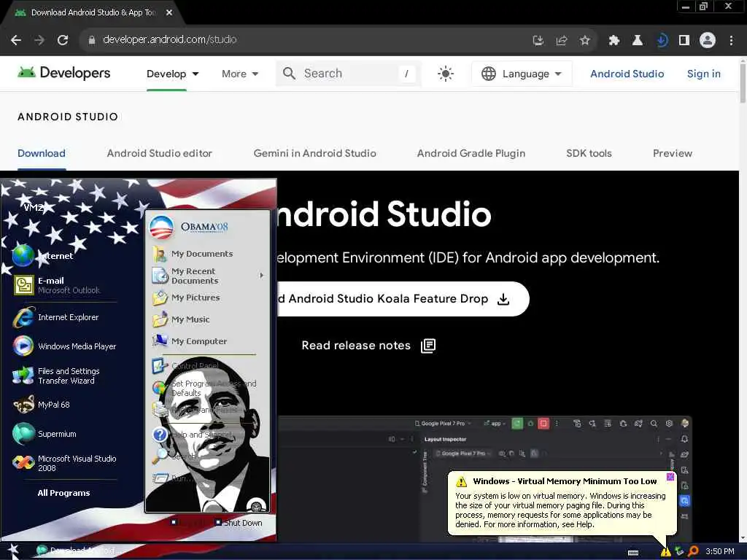Go back with the browser back arrow

pos(16,40)
